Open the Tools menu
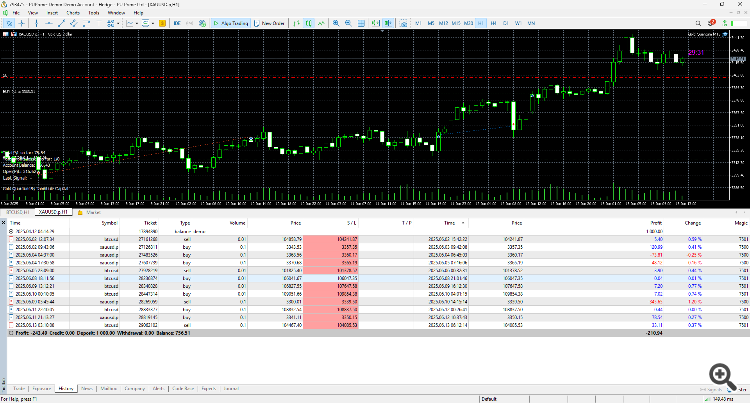Screen dimensions: 750x403 (x=94, y=13)
